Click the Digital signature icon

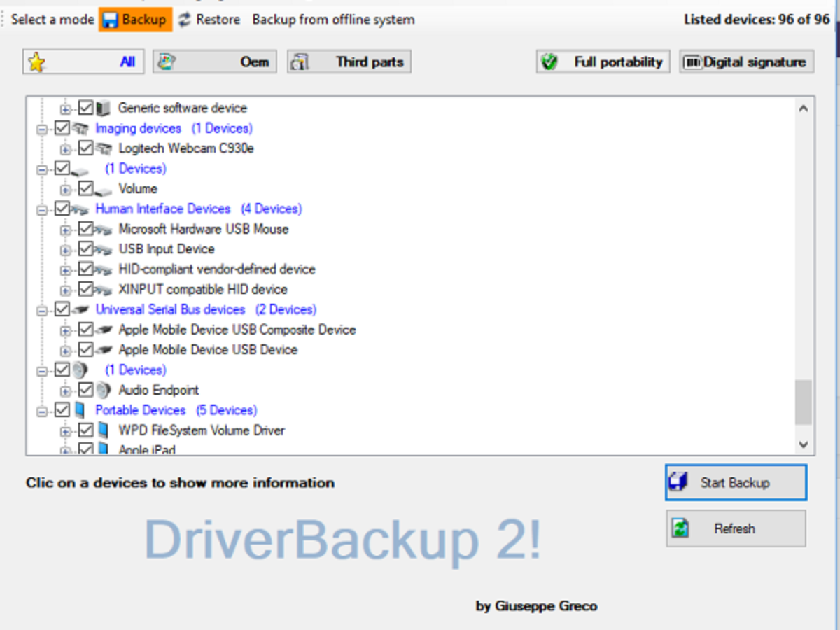point(692,62)
